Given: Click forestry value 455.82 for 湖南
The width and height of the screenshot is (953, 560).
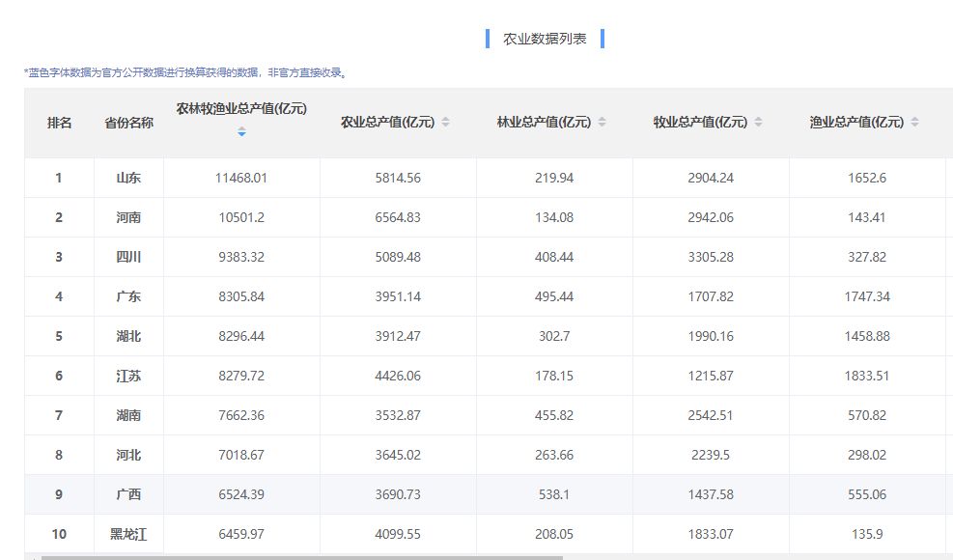Looking at the screenshot, I should coord(554,415).
